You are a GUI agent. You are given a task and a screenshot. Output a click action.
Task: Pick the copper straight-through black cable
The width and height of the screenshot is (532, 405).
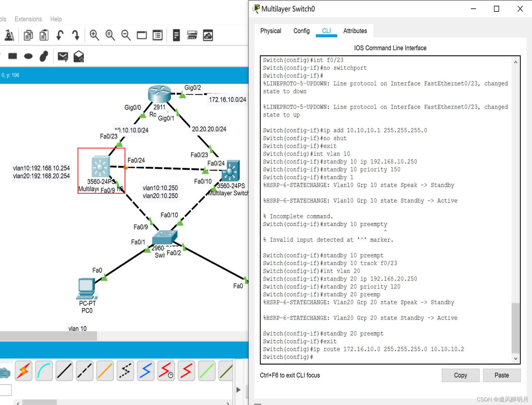[64, 370]
